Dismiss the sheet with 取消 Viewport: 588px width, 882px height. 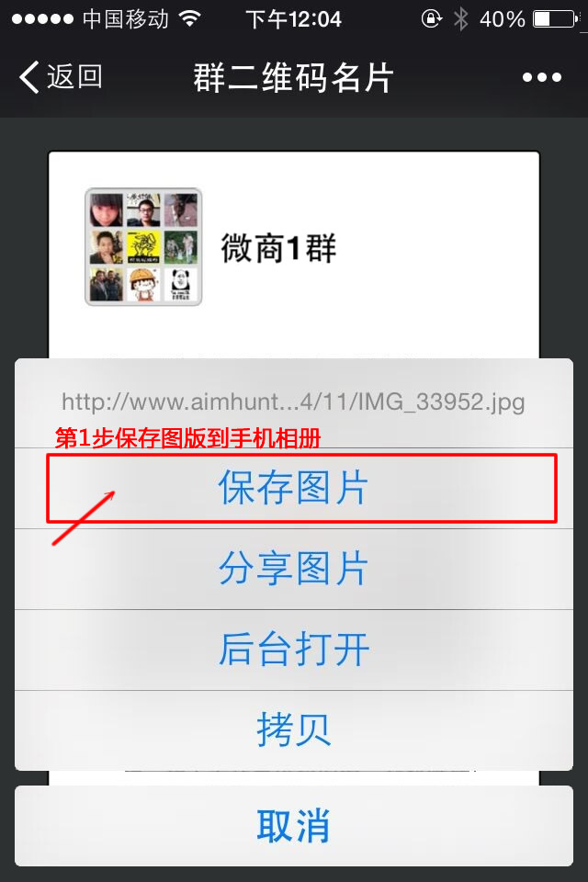pos(294,826)
